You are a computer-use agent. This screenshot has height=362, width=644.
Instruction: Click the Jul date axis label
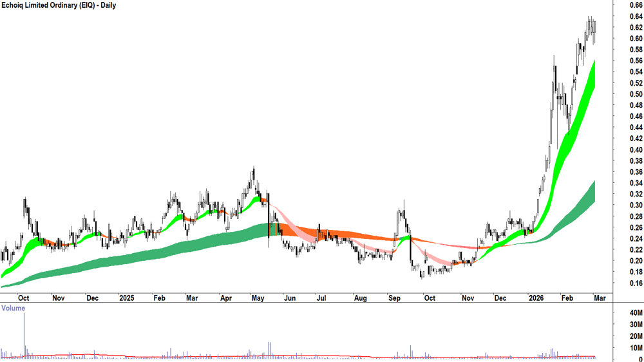321,298
